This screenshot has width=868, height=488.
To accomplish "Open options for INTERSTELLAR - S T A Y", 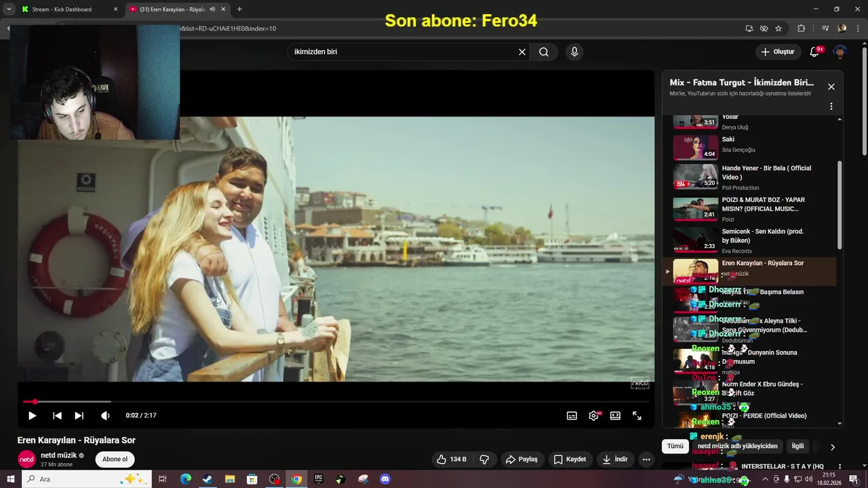I will click(840, 467).
